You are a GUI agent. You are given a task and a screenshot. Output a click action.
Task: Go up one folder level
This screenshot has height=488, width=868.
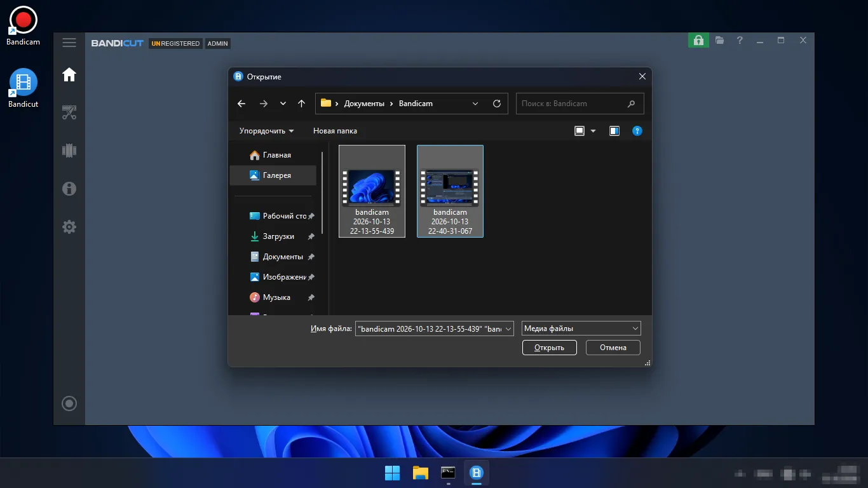coord(301,104)
